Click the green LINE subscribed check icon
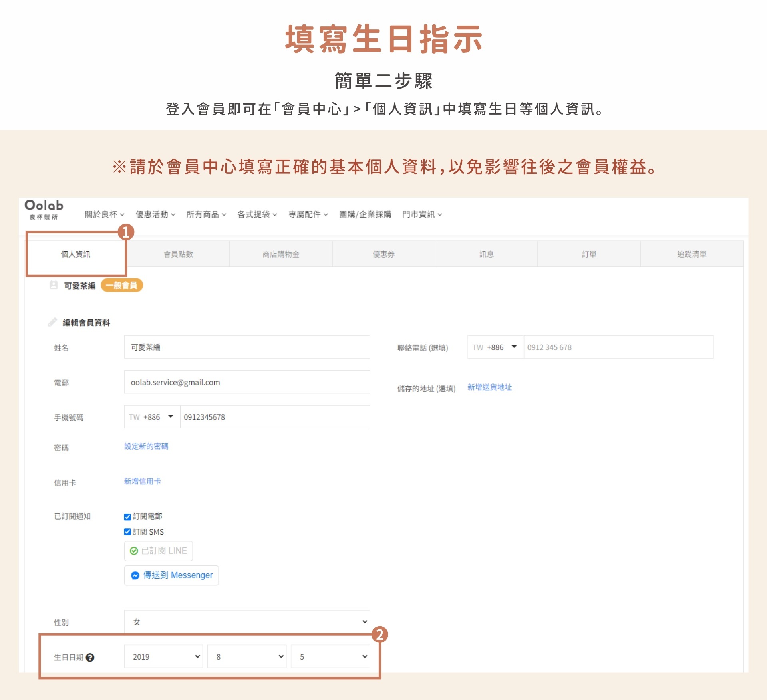The height and width of the screenshot is (700, 767). [x=134, y=551]
